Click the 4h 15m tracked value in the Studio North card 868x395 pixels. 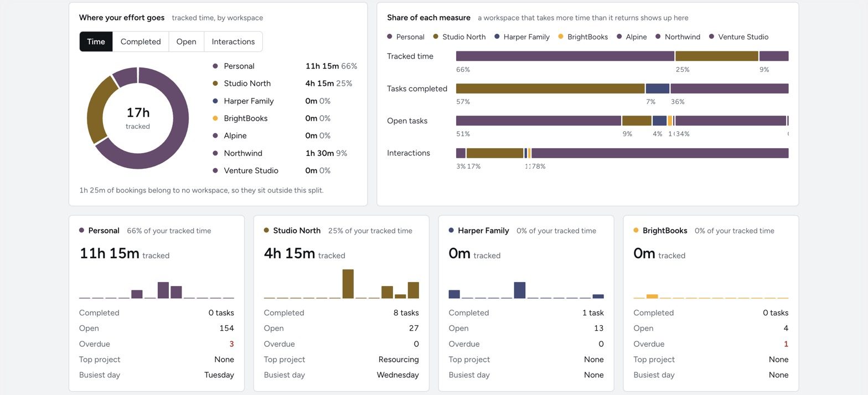pyautogui.click(x=289, y=253)
